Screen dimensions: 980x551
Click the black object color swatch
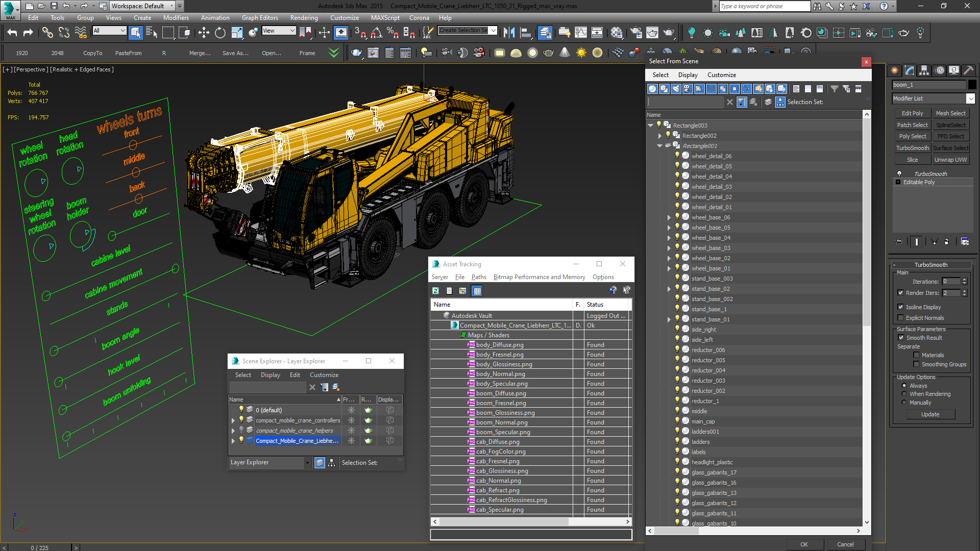pos(972,85)
